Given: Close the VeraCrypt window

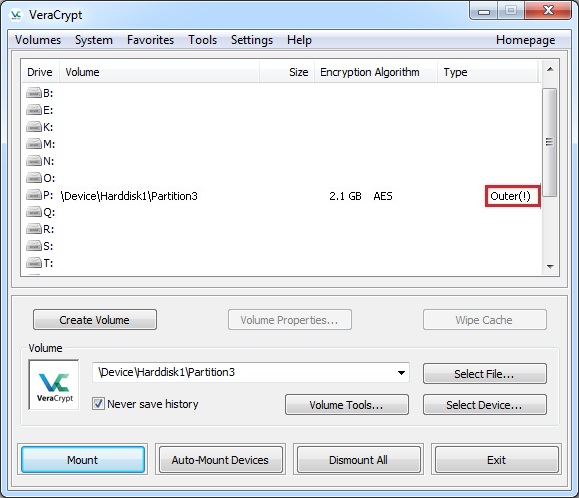Looking at the screenshot, I should coord(548,10).
